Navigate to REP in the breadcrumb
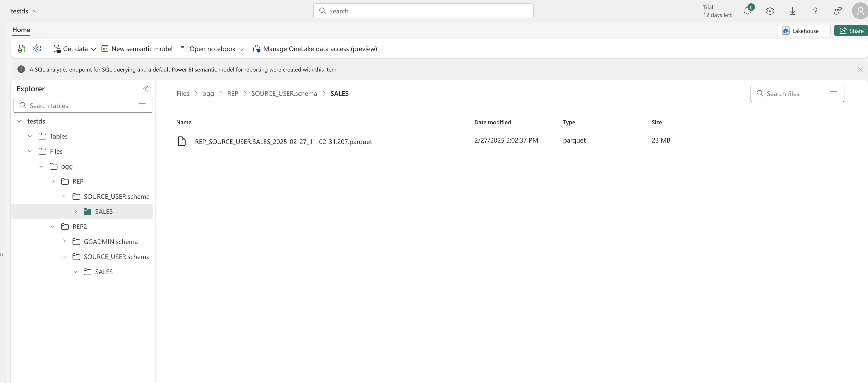Image resolution: width=868 pixels, height=383 pixels. click(232, 94)
